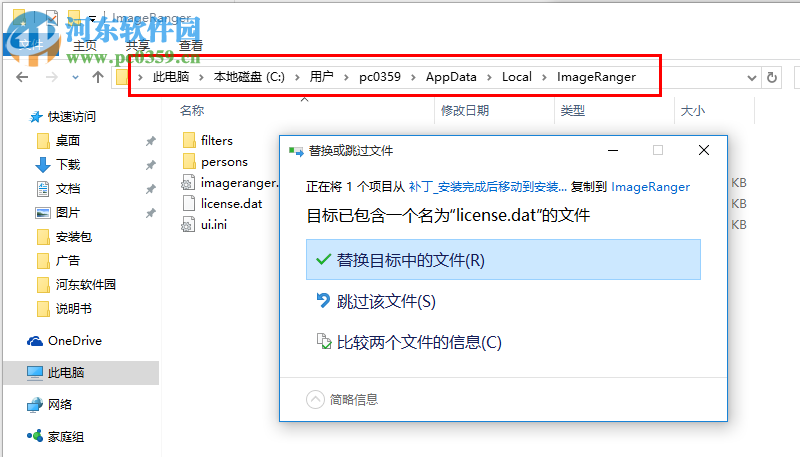
Task: Open the 查看 ribbon tab
Action: [191, 45]
